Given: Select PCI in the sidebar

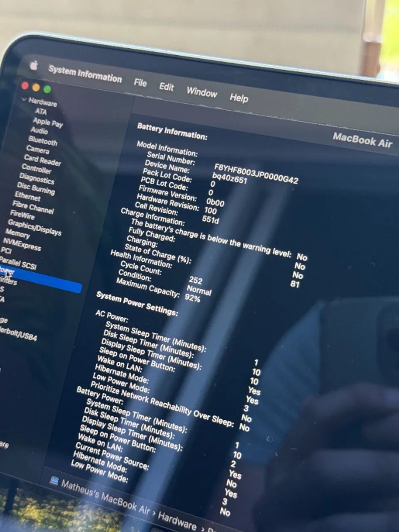Looking at the screenshot, I should (x=6, y=251).
